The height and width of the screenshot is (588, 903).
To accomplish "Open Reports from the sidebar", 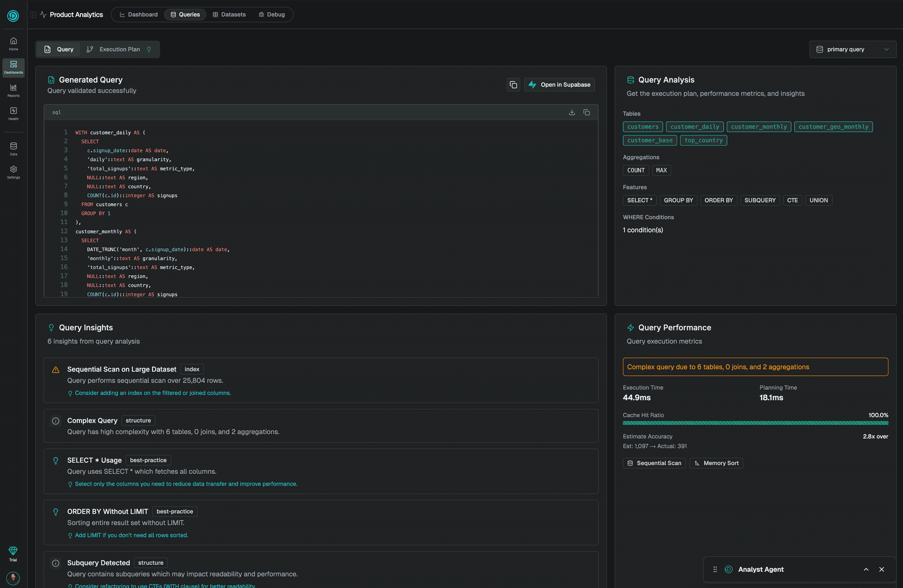I will pyautogui.click(x=13, y=90).
